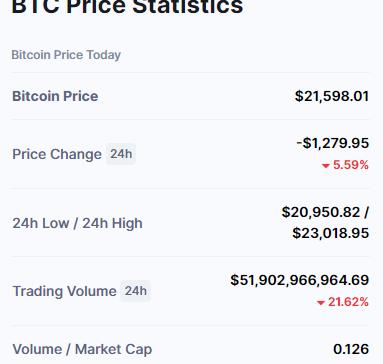Click the Volume / Market Cap label
Viewport: 383px width, 364px height.
[82, 349]
